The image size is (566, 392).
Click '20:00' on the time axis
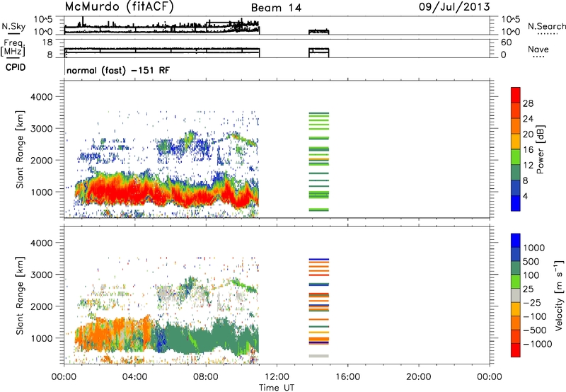pyautogui.click(x=419, y=377)
